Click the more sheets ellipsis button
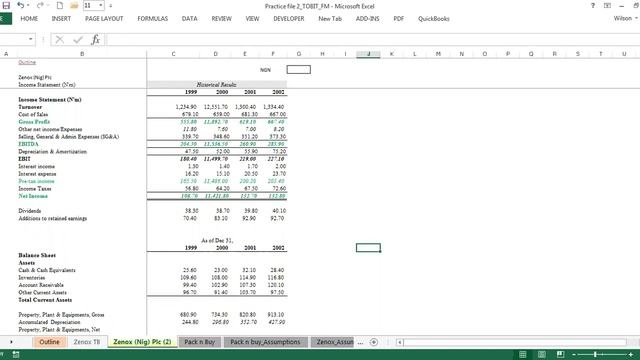The width and height of the screenshot is (640, 360). pos(360,343)
